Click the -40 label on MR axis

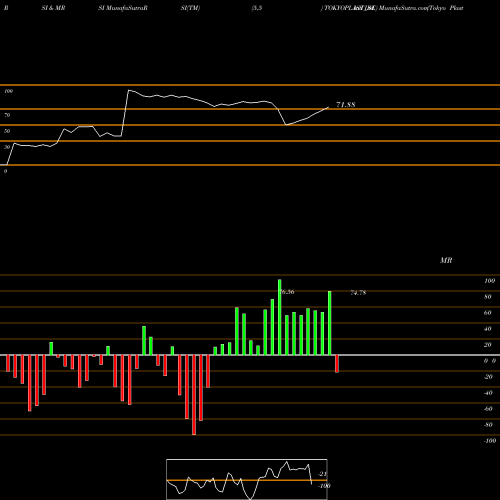coord(488,393)
